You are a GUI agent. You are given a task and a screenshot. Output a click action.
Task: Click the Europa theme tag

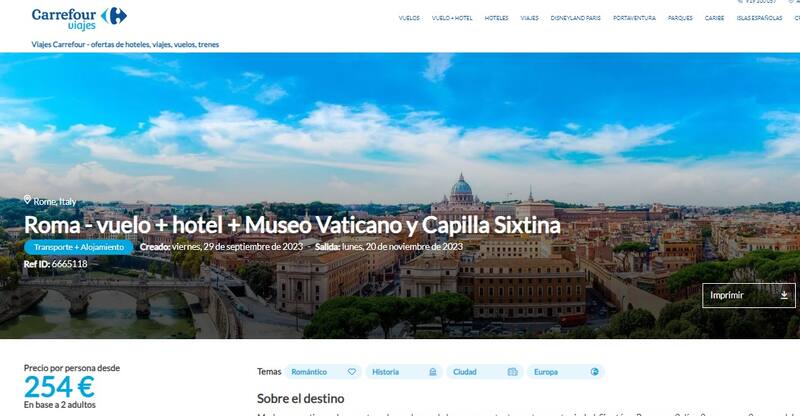566,372
